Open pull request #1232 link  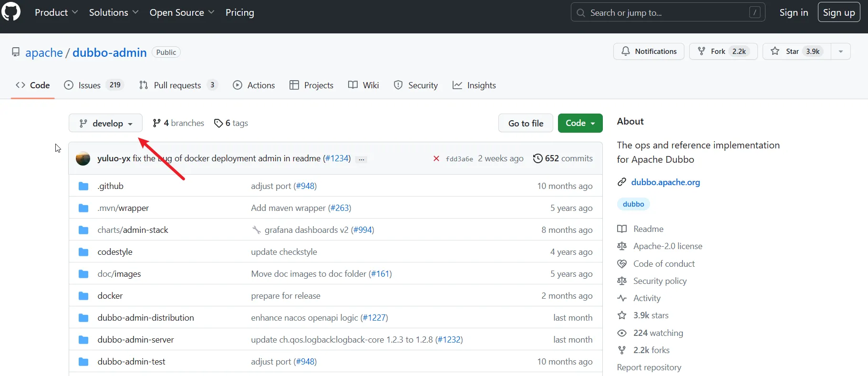tap(449, 340)
